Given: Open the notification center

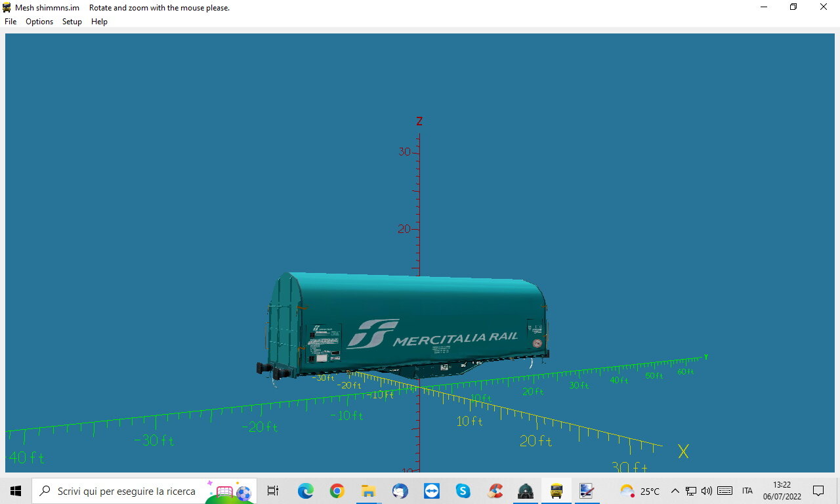Looking at the screenshot, I should point(818,491).
